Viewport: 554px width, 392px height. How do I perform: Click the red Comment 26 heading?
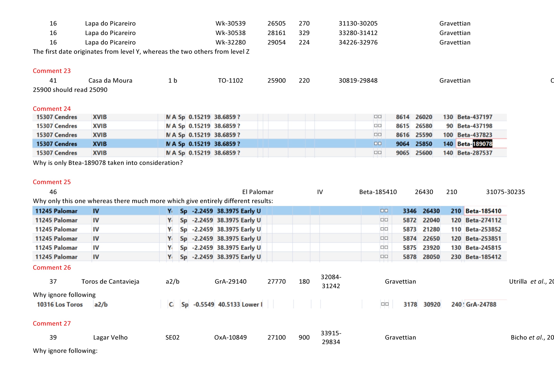[x=52, y=267]
